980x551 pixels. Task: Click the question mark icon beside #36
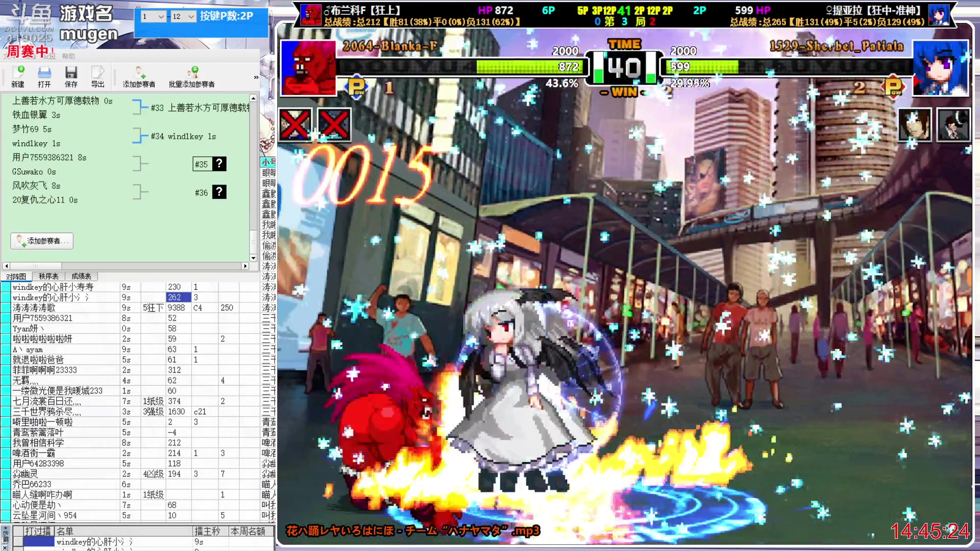[219, 192]
